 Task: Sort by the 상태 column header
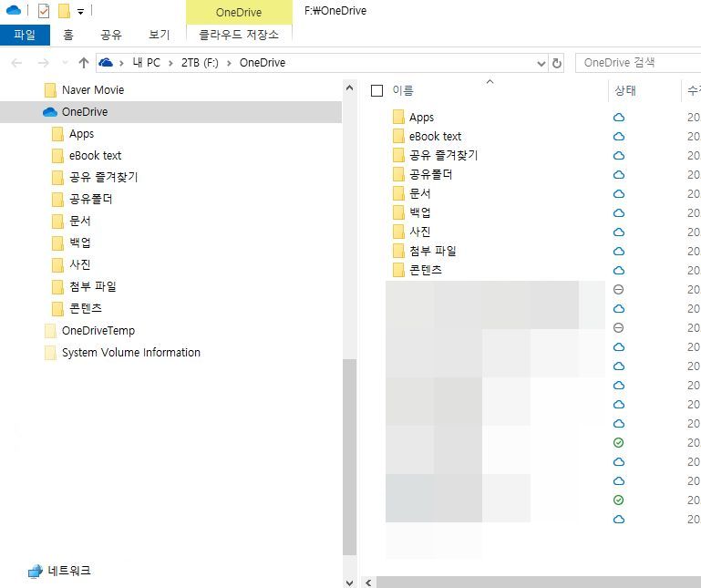tap(625, 91)
